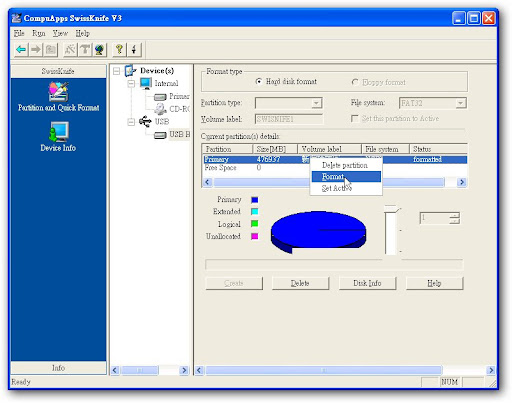Click the Disk Info button
This screenshot has height=403, width=512.
[367, 283]
